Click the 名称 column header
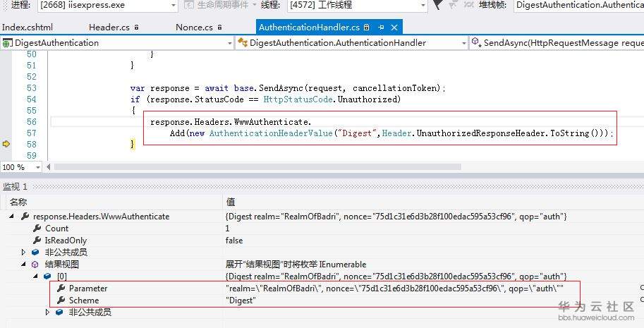The width and height of the screenshot is (644, 328). 18,202
